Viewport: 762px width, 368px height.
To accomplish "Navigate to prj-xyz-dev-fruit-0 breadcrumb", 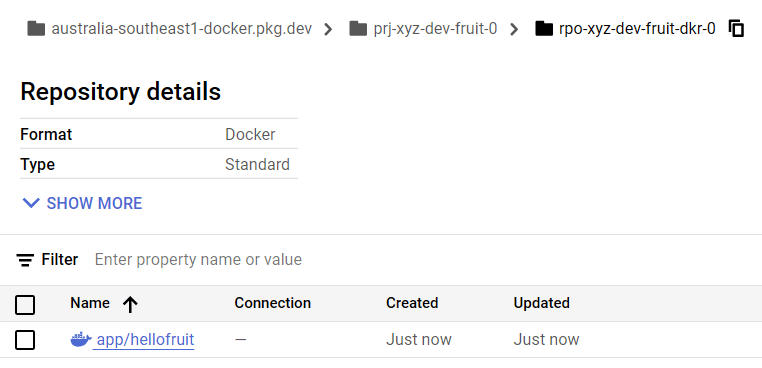I will pyautogui.click(x=435, y=29).
